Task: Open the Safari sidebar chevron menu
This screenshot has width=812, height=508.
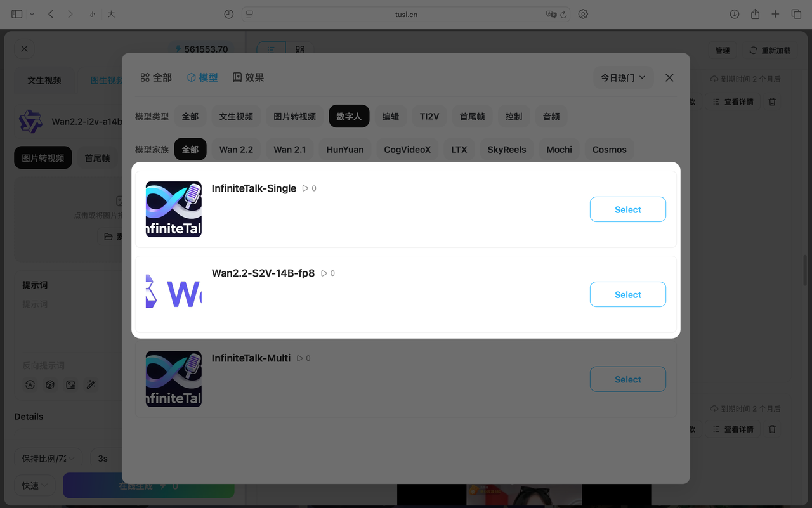Action: 32,14
